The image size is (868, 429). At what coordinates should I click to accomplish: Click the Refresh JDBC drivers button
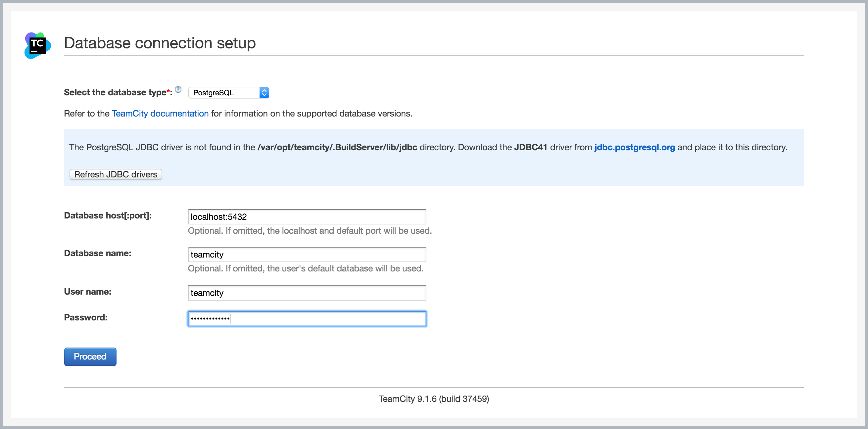pos(116,174)
